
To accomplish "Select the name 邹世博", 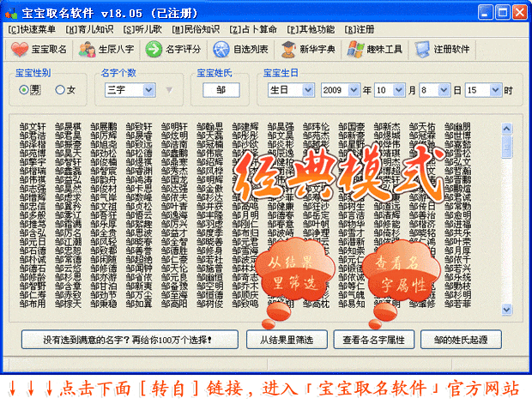I will (457, 136).
